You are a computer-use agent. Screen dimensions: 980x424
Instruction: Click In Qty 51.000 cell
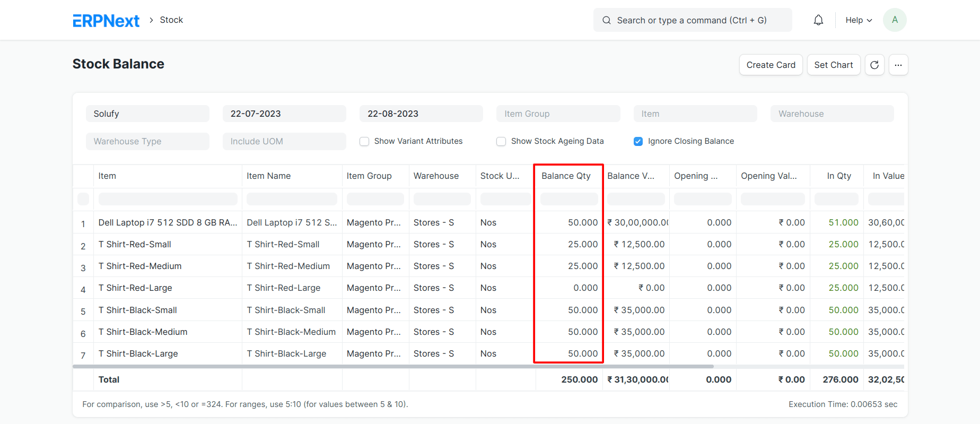click(837, 223)
